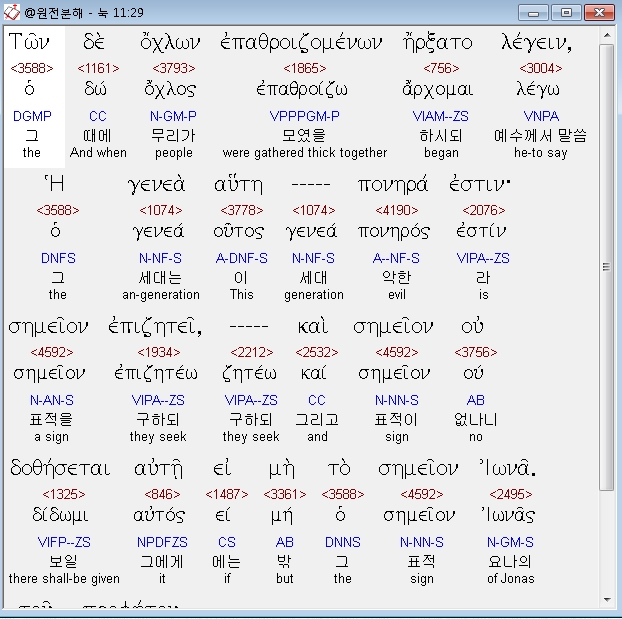Click Strong's number <1865>
This screenshot has height=619, width=622.
pyautogui.click(x=305, y=68)
